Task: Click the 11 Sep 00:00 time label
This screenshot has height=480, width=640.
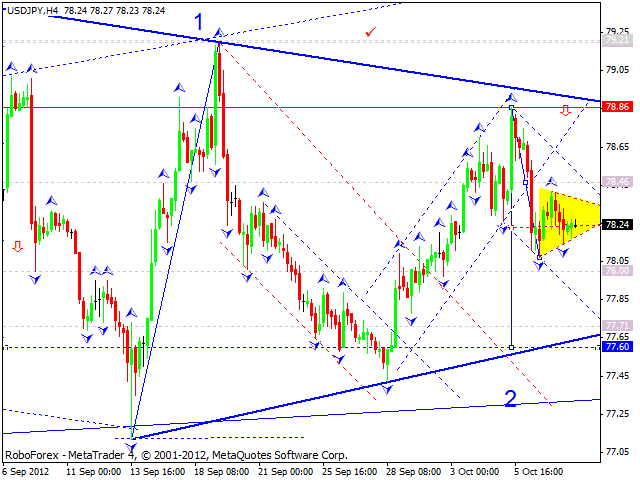Action: click(93, 471)
